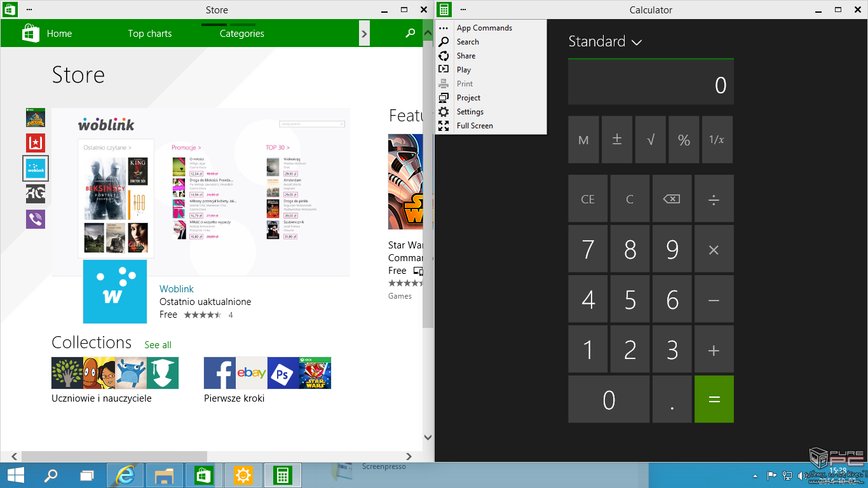
Task: Click the See all collections link
Action: [x=158, y=345]
